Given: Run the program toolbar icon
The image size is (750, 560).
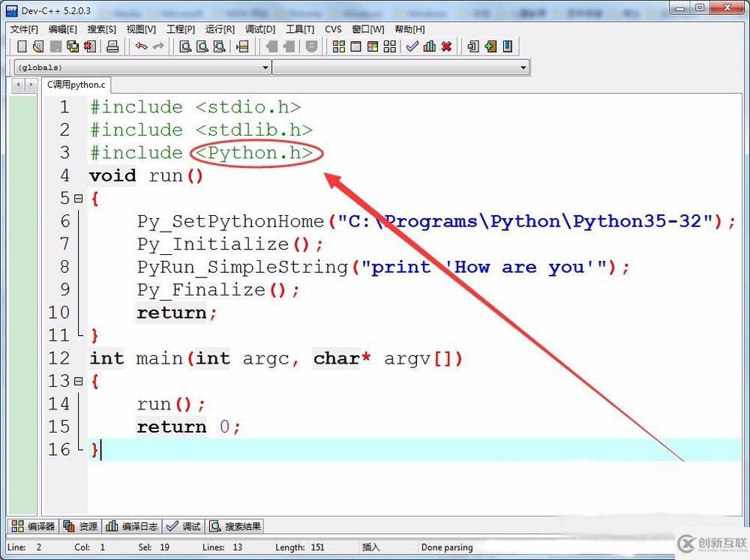Looking at the screenshot, I should (355, 46).
